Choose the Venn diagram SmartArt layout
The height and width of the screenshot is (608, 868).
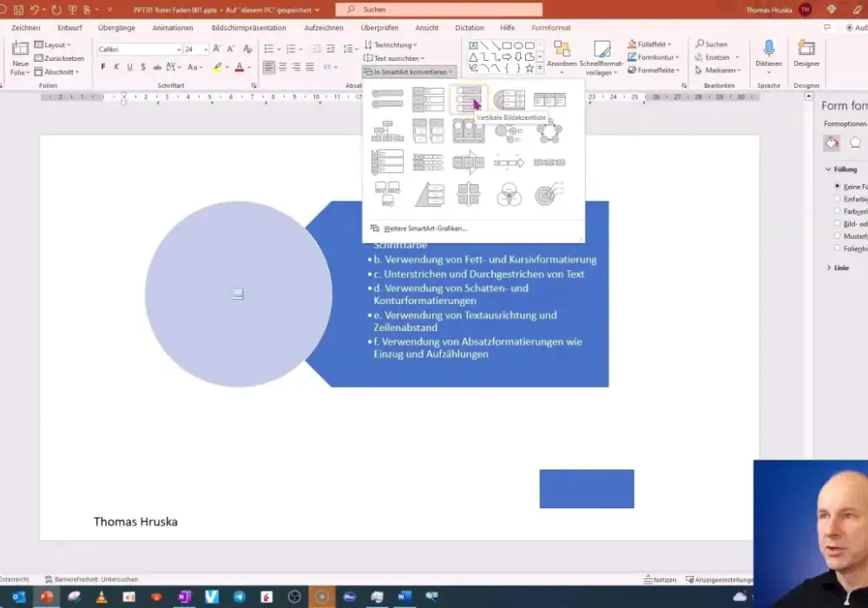pyautogui.click(x=509, y=195)
